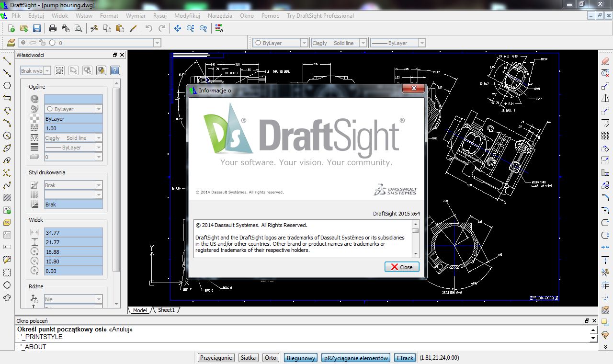This screenshot has height=364, width=613.
Task: Open the Modyfikuj menu
Action: pos(187,15)
